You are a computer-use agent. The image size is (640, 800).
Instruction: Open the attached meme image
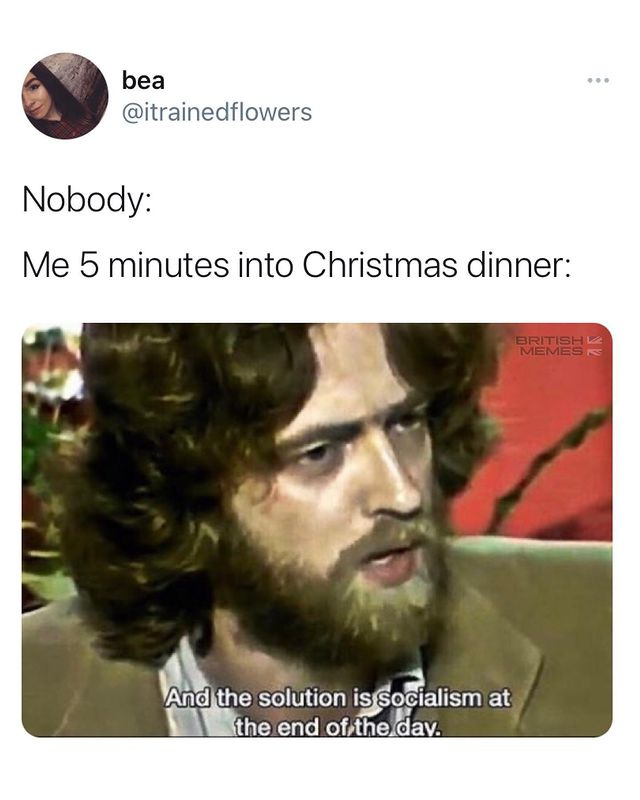coord(317,530)
